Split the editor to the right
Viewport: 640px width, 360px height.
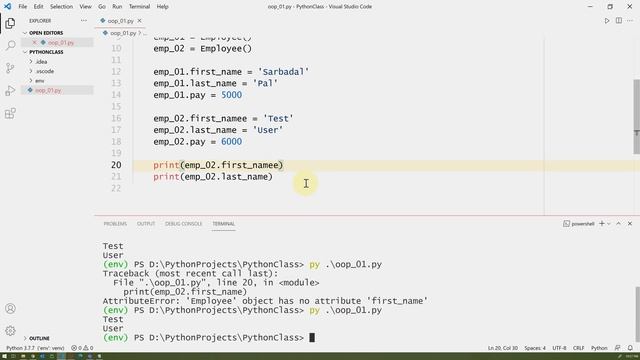pos(619,21)
